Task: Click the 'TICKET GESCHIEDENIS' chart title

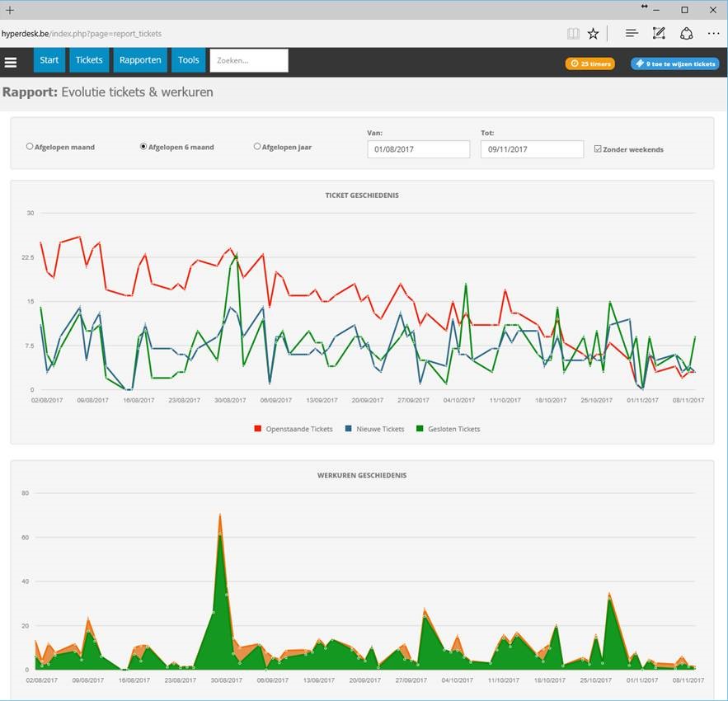Action: pos(362,195)
